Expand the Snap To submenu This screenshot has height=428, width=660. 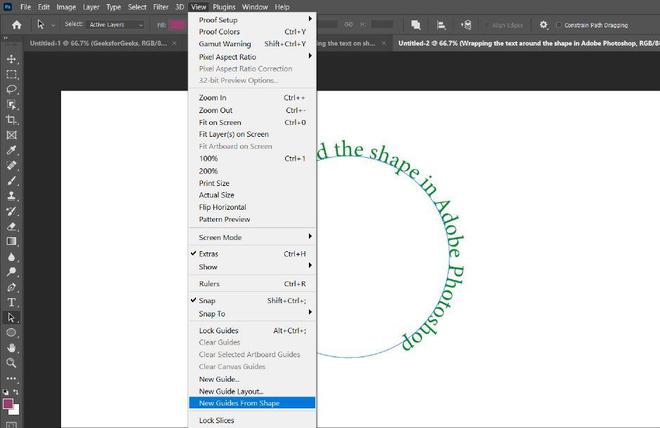(x=252, y=314)
